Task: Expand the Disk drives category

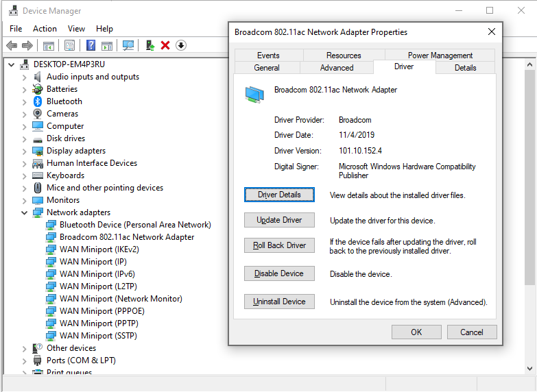Action: [x=24, y=138]
